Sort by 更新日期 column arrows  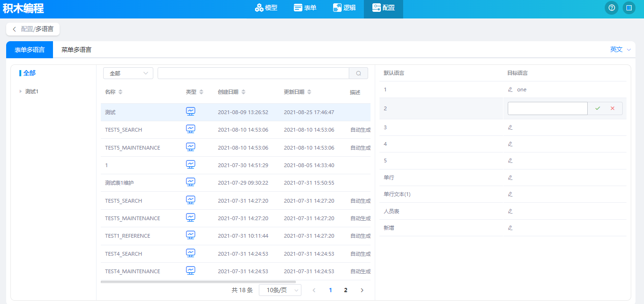tap(309, 92)
